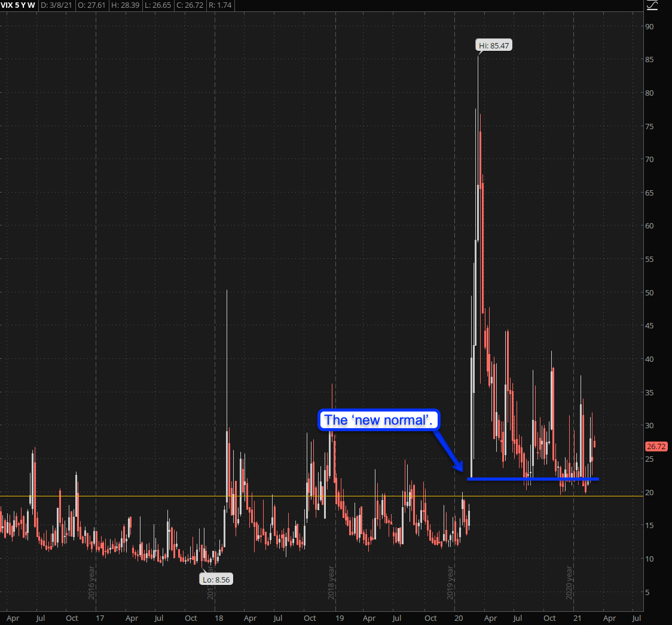Click the 21 year label on time axis
The width and height of the screenshot is (672, 625).
tap(578, 618)
